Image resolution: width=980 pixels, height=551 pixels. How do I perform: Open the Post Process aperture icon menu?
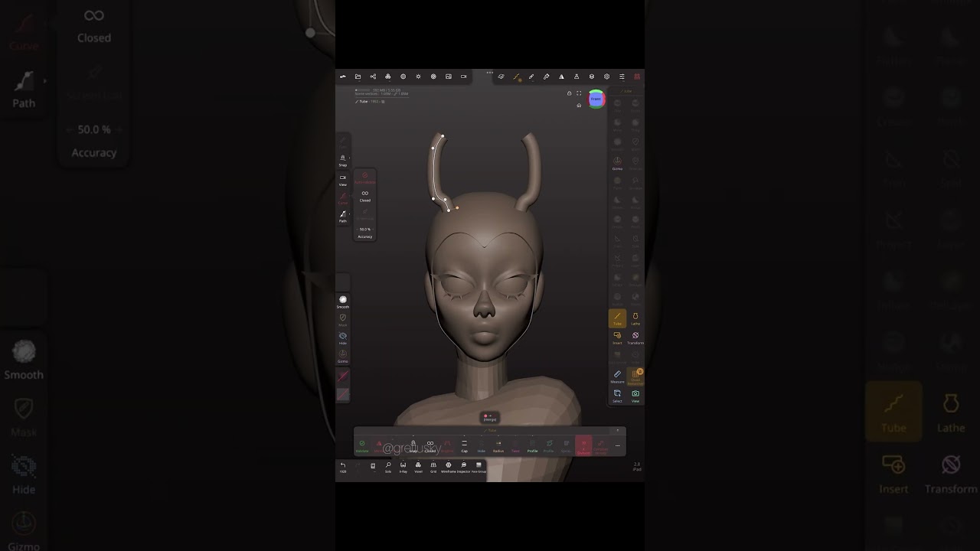tap(433, 77)
